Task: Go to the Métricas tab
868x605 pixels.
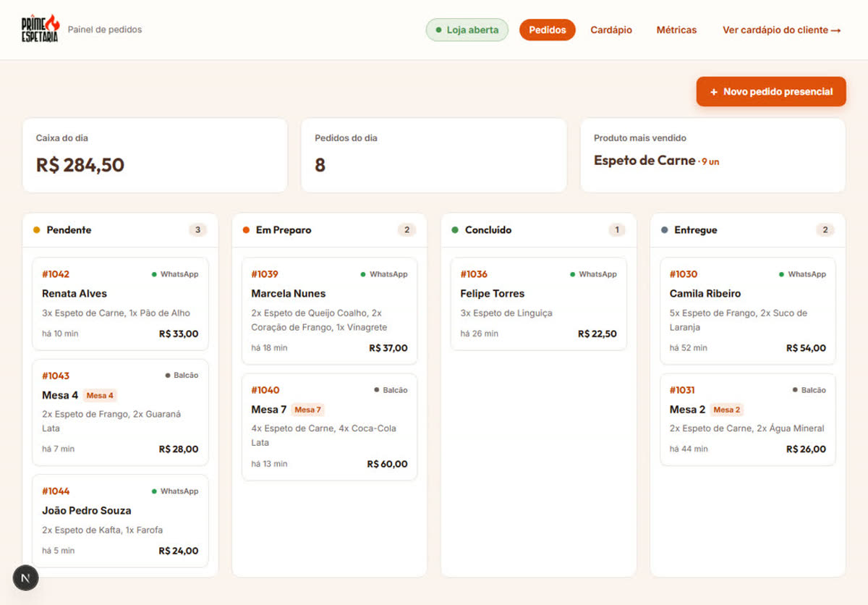Action: point(676,30)
